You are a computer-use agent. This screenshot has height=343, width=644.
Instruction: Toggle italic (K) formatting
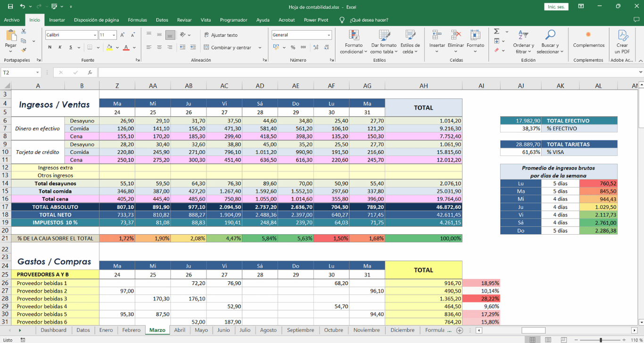pos(60,48)
